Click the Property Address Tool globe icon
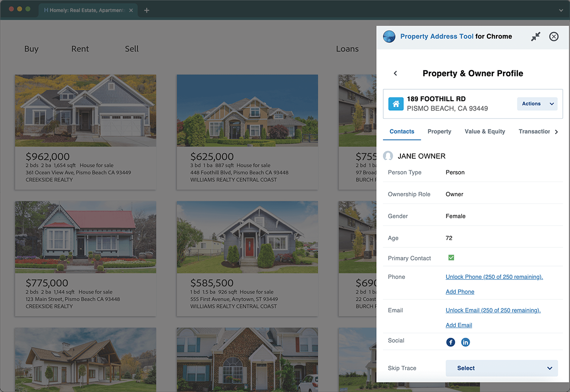This screenshot has width=570, height=392. point(389,37)
